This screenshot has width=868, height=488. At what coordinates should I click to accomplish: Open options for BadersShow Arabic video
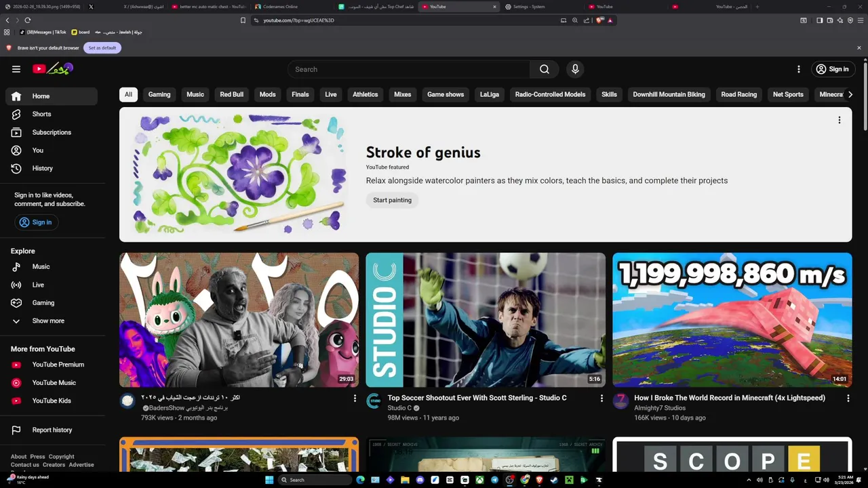[355, 399]
